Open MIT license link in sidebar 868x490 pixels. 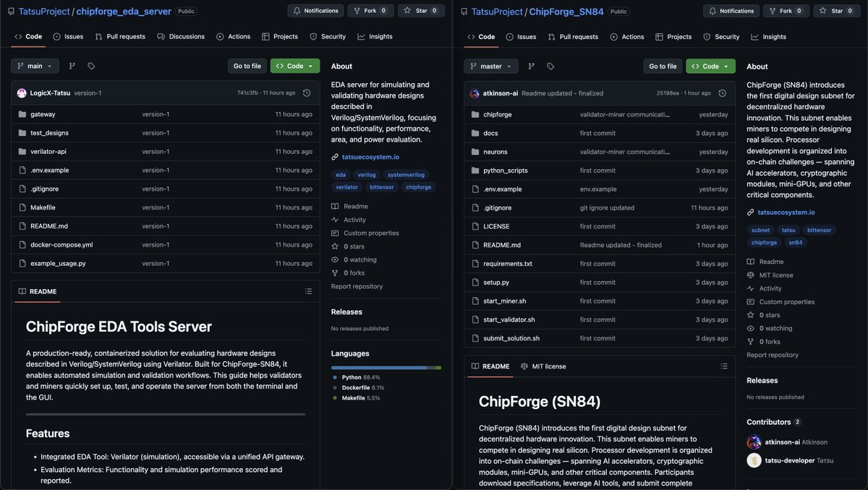776,275
